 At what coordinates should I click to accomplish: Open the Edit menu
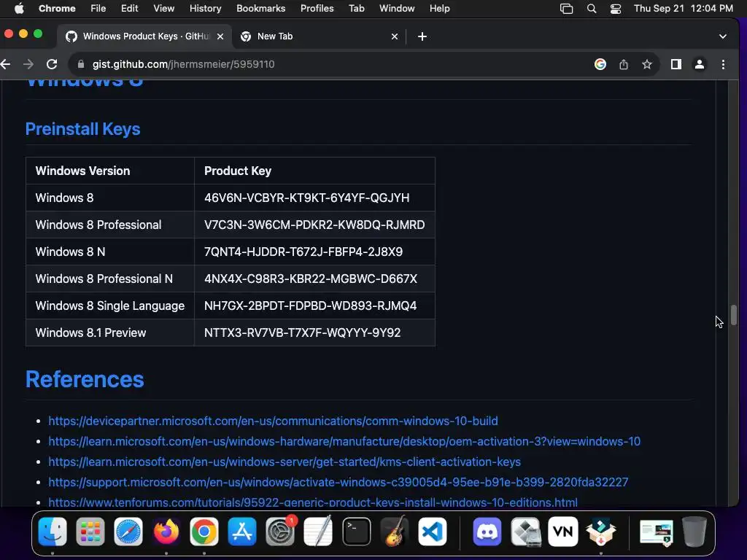pyautogui.click(x=129, y=9)
